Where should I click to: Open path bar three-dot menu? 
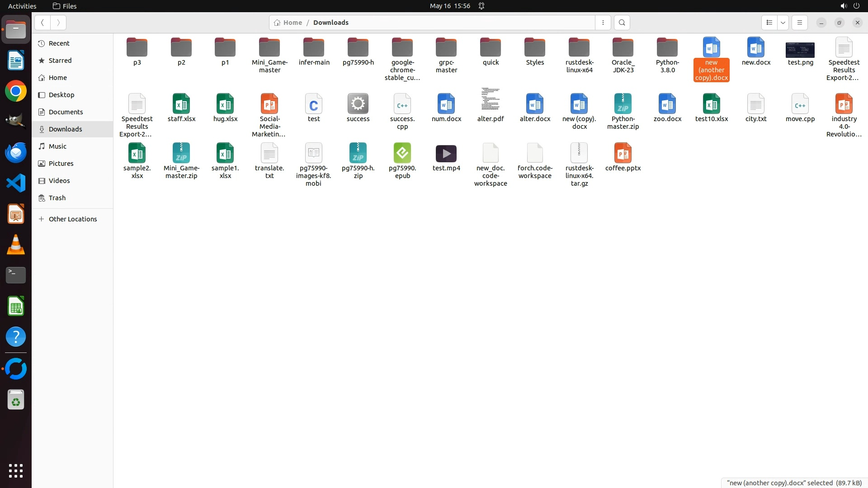(x=603, y=23)
